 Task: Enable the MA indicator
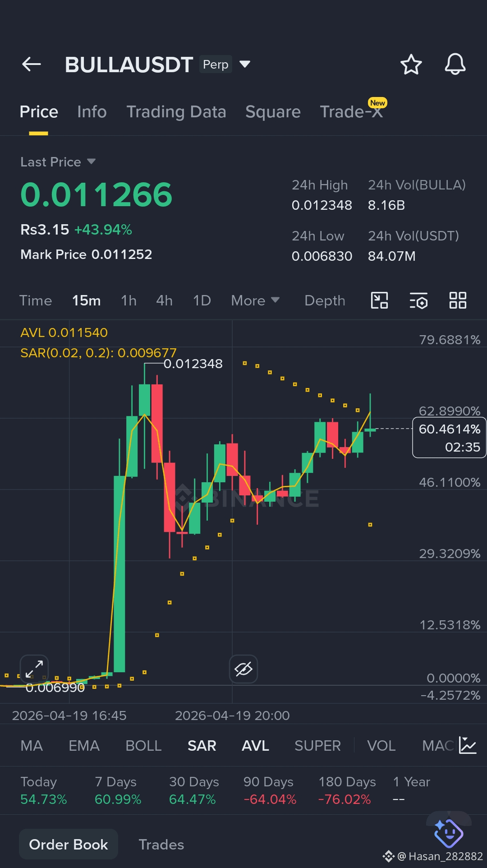click(x=32, y=746)
